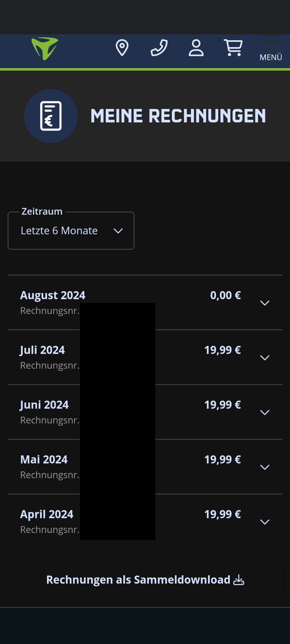
Task: Select the August 2024 invoice title
Action: (53, 295)
